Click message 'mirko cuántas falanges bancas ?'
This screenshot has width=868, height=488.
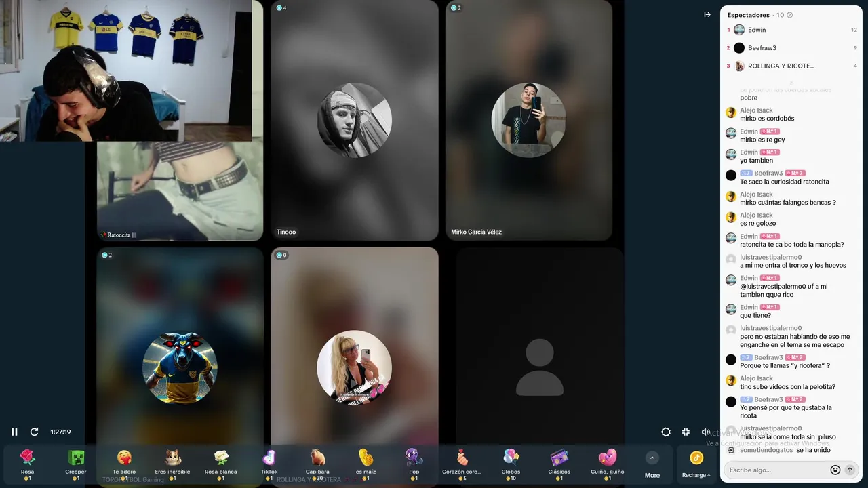coord(788,203)
